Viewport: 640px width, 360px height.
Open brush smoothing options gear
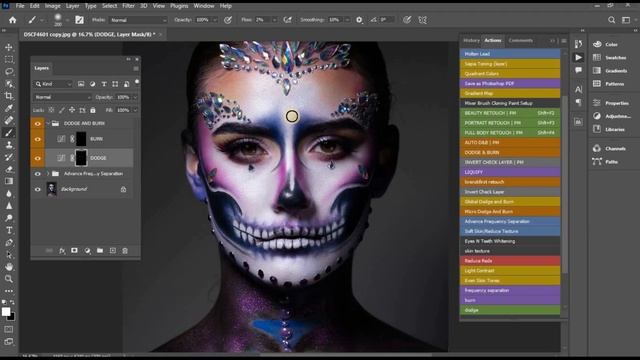pos(359,20)
